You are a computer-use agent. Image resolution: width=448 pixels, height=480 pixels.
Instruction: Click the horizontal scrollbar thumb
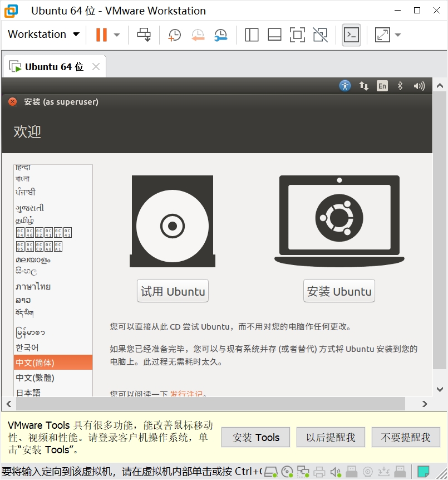click(x=210, y=404)
